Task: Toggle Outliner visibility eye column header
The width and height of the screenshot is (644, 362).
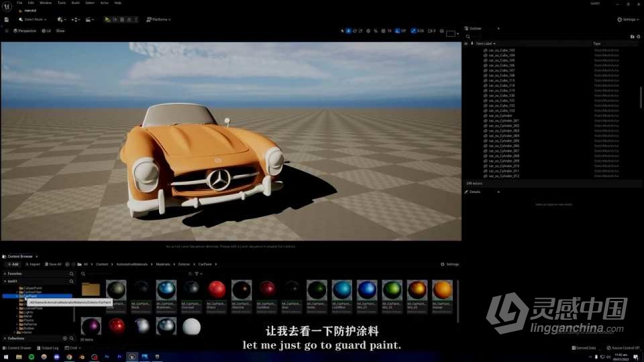Action: 466,44
